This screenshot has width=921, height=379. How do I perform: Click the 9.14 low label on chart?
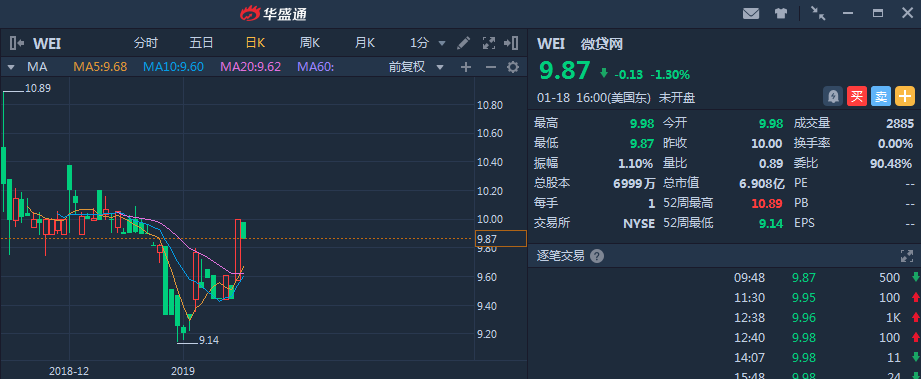209,340
